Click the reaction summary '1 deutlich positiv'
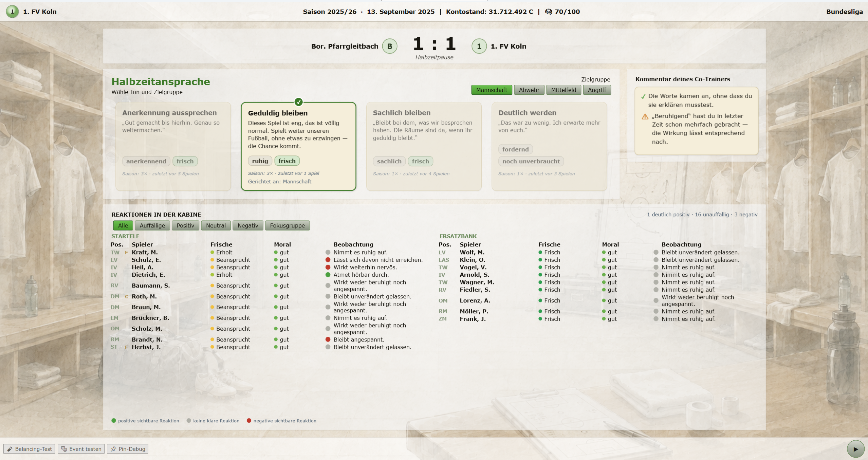This screenshot has width=868, height=460. [x=668, y=215]
